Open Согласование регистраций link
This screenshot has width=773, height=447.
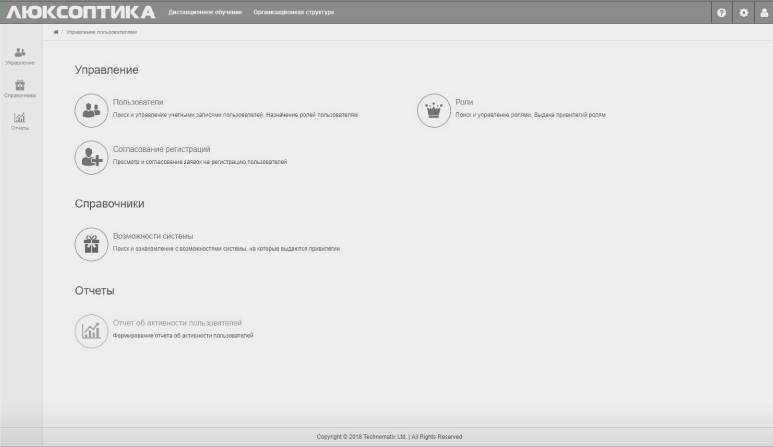tap(161, 149)
